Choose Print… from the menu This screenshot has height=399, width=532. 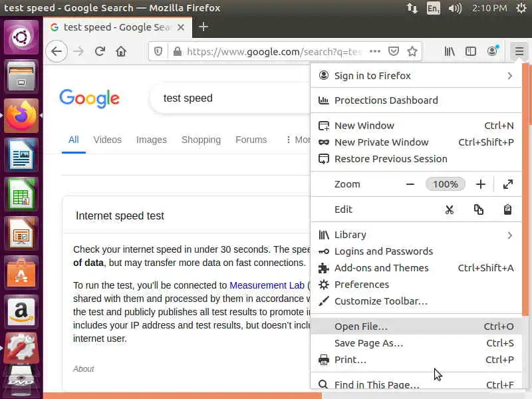(x=416, y=360)
